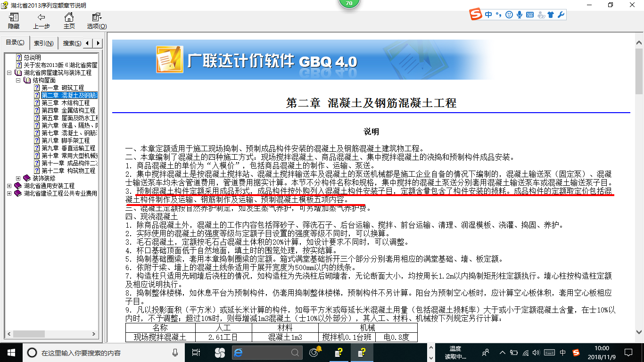Switch to the 索引(N) tab

coord(44,43)
